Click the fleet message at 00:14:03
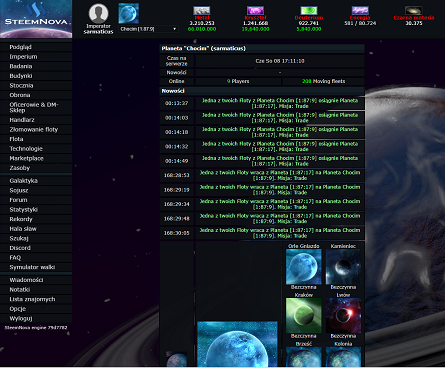445x368 pixels. coord(280,118)
